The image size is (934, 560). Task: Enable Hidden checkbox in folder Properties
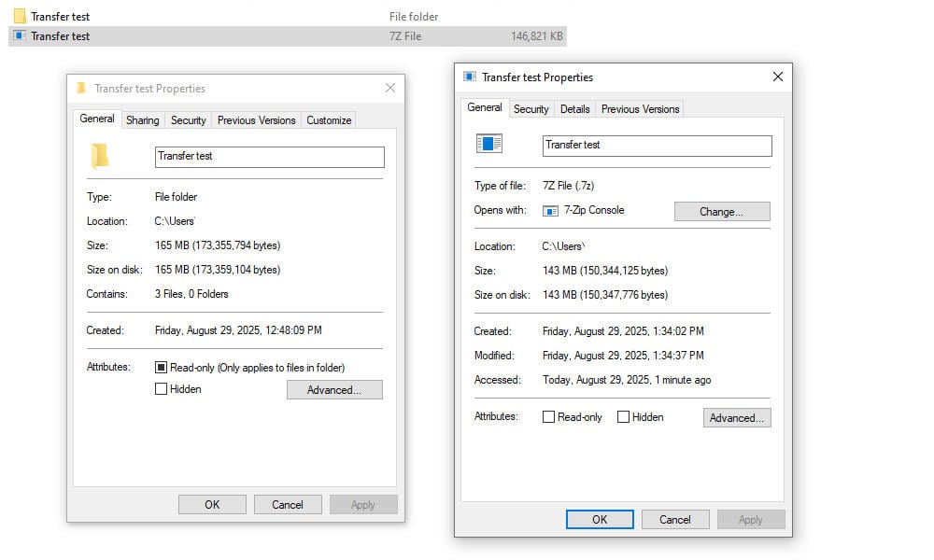[x=162, y=389]
